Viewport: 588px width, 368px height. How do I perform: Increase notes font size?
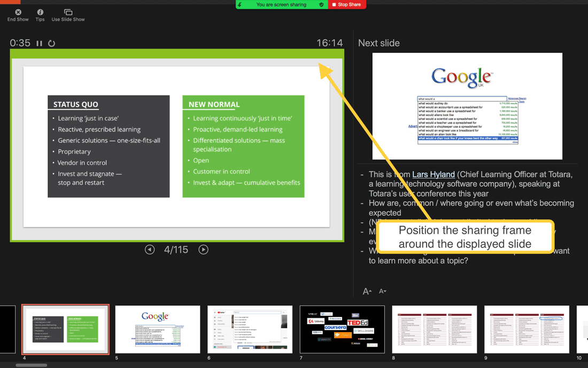click(367, 291)
